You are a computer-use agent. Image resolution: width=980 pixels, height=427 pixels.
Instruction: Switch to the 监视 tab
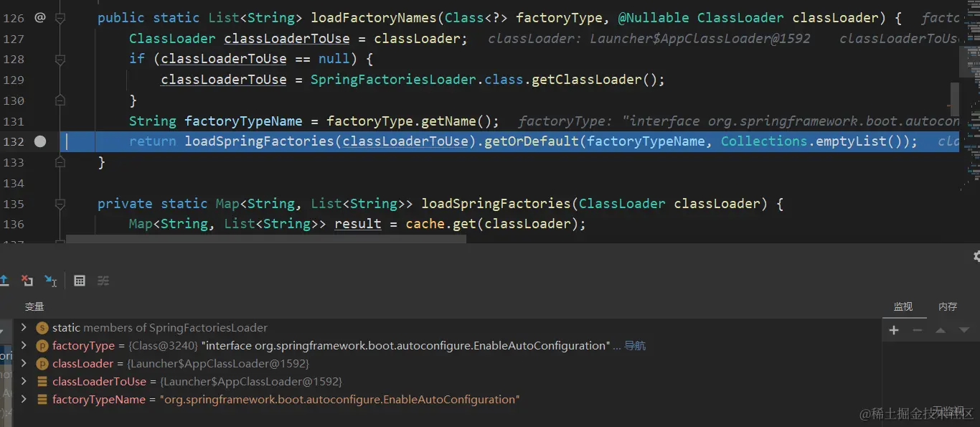coord(903,306)
